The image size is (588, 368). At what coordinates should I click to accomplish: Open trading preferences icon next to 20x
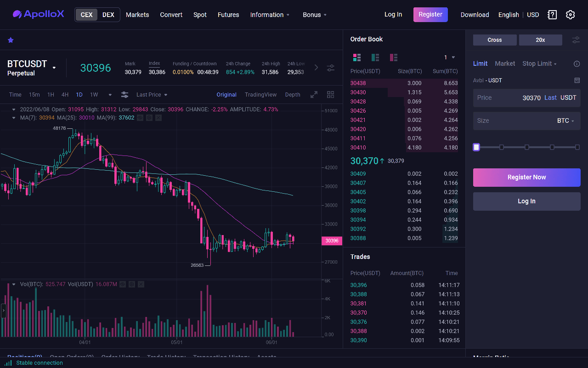[x=576, y=40]
